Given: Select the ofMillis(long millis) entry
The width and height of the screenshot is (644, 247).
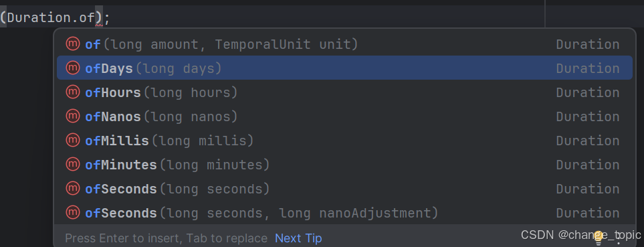Looking at the screenshot, I should coord(344,140).
